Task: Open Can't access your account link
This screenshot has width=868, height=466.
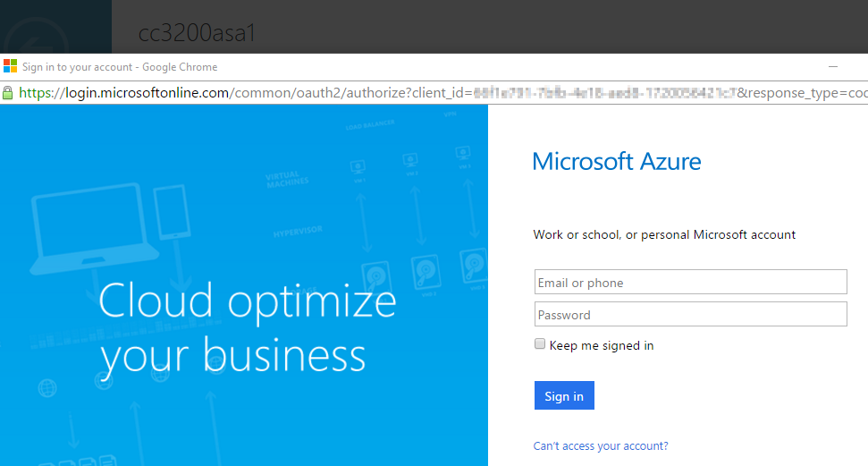Action: [601, 446]
